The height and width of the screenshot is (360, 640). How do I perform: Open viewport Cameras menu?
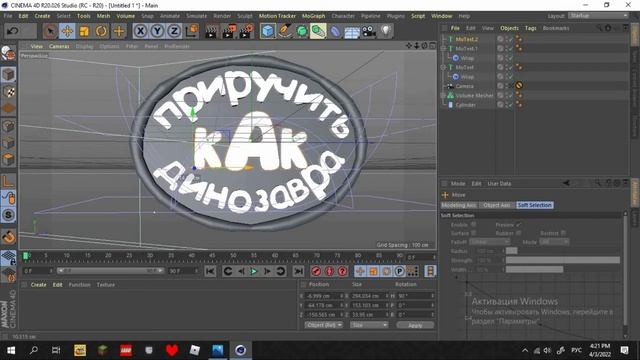click(59, 46)
